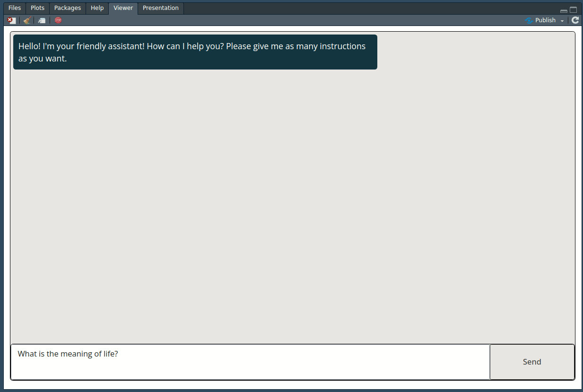Refresh the viewer pane

tap(575, 20)
